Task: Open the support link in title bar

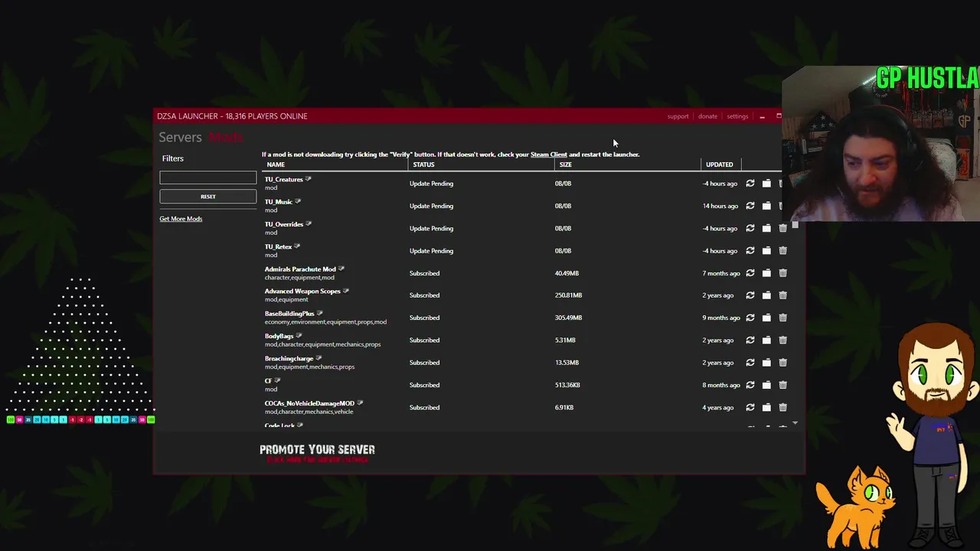Action: [678, 116]
